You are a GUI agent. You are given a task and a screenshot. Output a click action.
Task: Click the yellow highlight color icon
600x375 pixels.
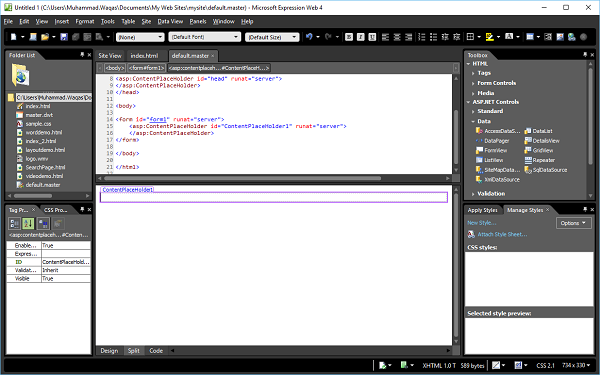[x=489, y=37]
